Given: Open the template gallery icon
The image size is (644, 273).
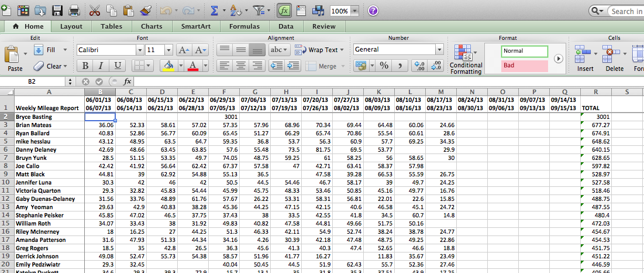Looking at the screenshot, I should (22, 11).
